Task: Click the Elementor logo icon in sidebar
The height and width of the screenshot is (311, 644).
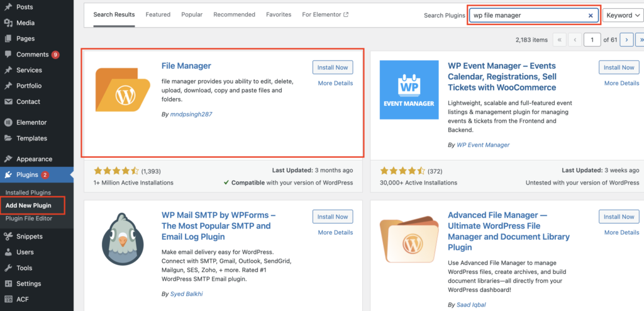Action: coord(8,122)
